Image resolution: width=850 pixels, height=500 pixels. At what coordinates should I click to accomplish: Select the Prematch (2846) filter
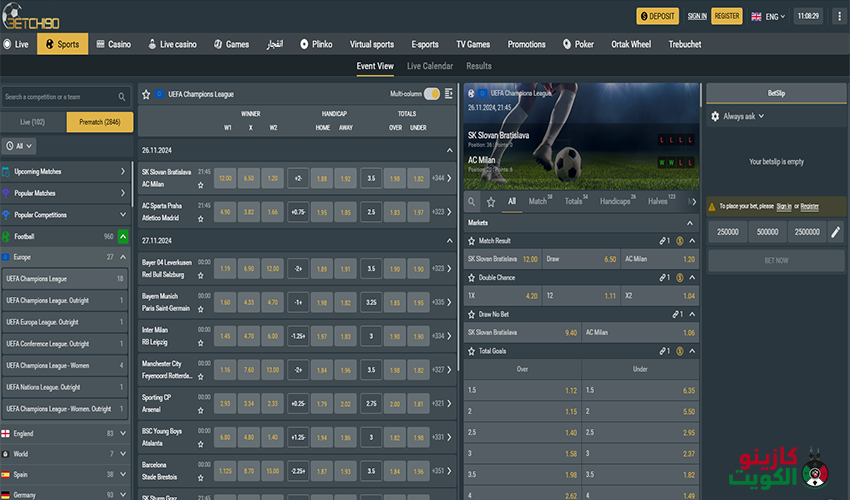click(99, 122)
